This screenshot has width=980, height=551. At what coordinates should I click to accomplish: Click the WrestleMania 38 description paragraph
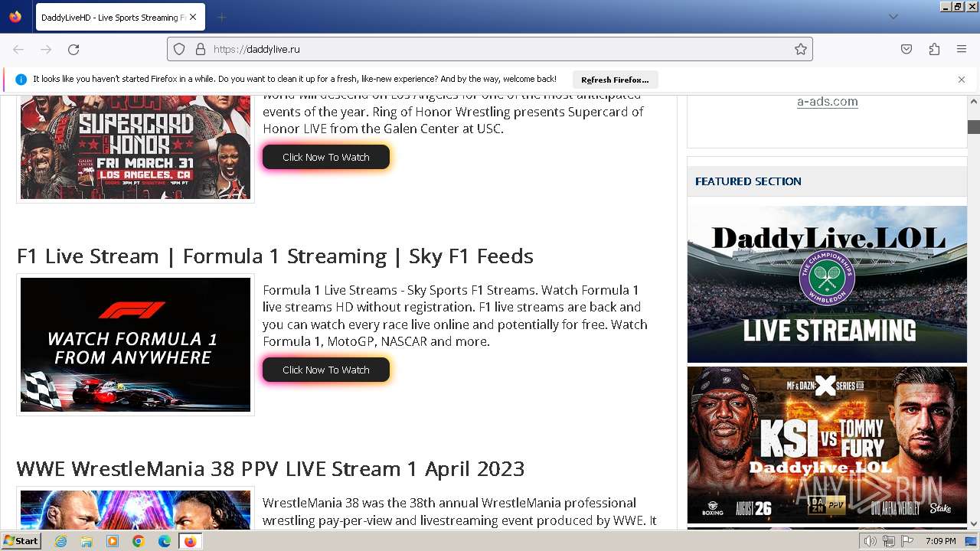[459, 511]
